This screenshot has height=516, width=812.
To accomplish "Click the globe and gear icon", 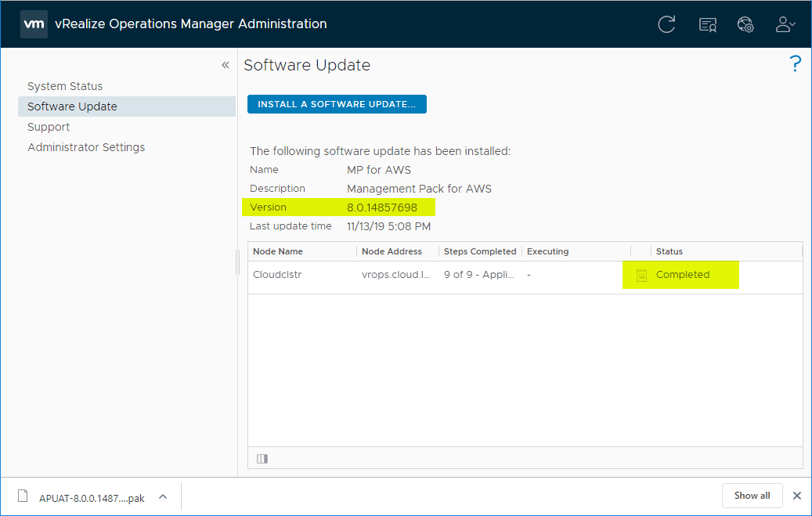I will [x=745, y=24].
